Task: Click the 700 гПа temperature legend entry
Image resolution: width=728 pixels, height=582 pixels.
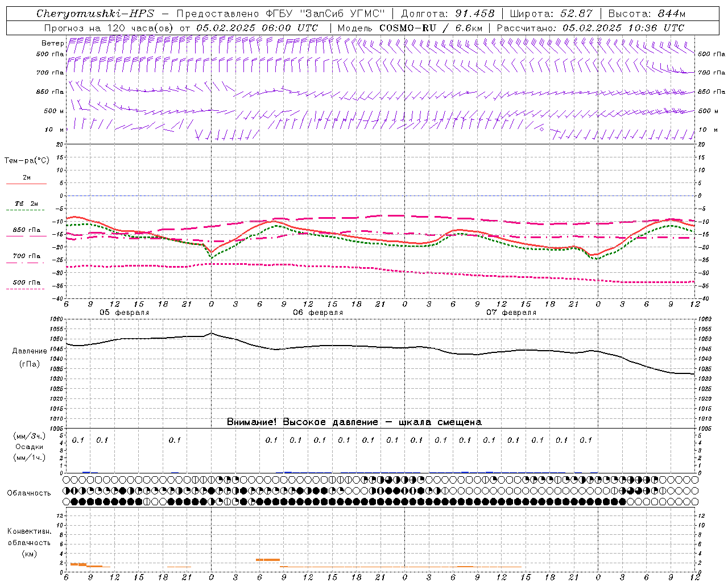Action: [x=26, y=259]
